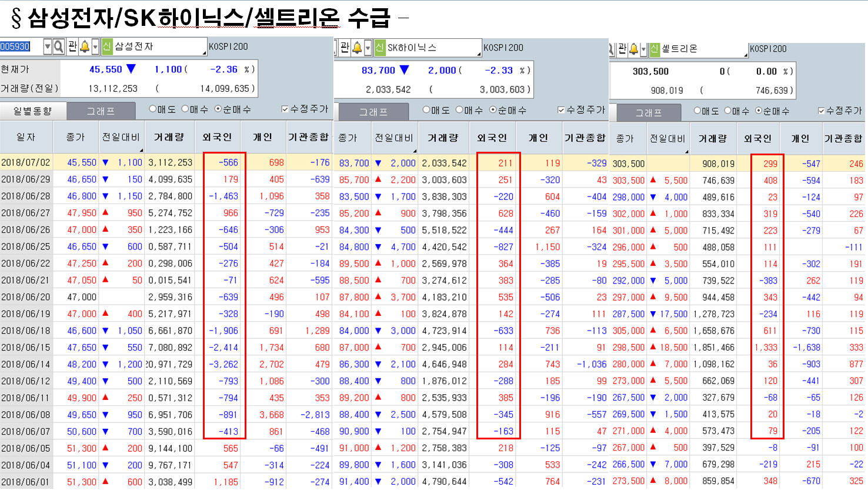The width and height of the screenshot is (868, 490).
Task: Click the 관 watchlist icon in Samsung panel
Action: coord(72,46)
